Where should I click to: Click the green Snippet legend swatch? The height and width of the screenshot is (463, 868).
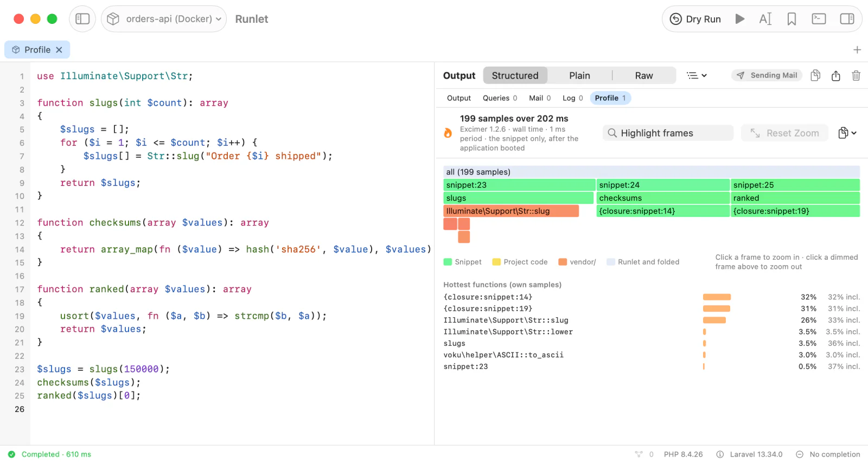[448, 262]
